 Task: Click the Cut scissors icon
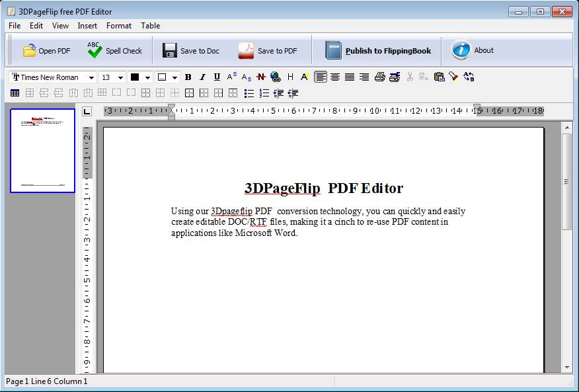pyautogui.click(x=410, y=77)
